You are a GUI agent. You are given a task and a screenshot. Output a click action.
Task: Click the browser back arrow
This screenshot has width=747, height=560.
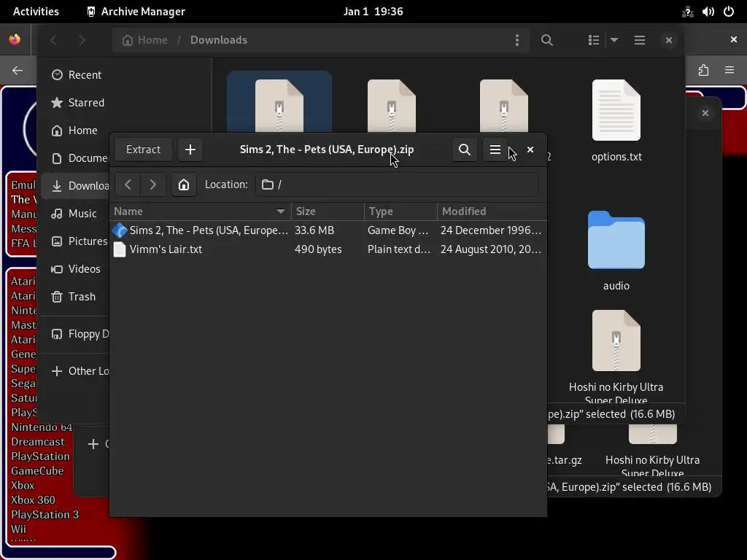(x=18, y=71)
